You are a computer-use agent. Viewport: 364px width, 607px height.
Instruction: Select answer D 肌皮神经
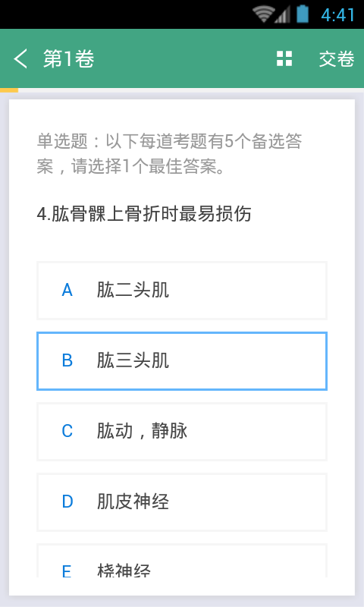click(182, 502)
